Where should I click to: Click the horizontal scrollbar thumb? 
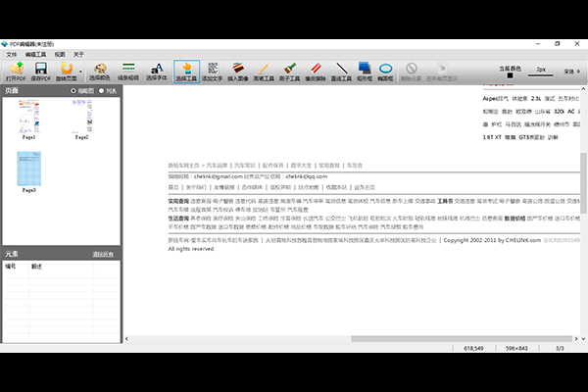click(462, 339)
